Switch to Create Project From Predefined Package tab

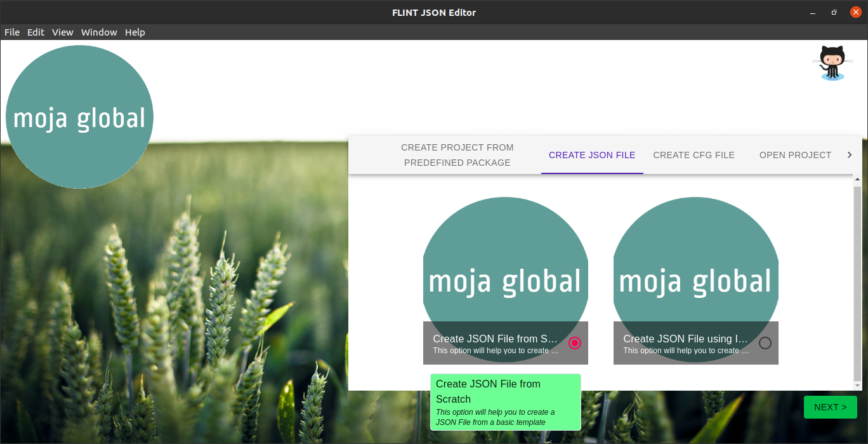pos(457,155)
